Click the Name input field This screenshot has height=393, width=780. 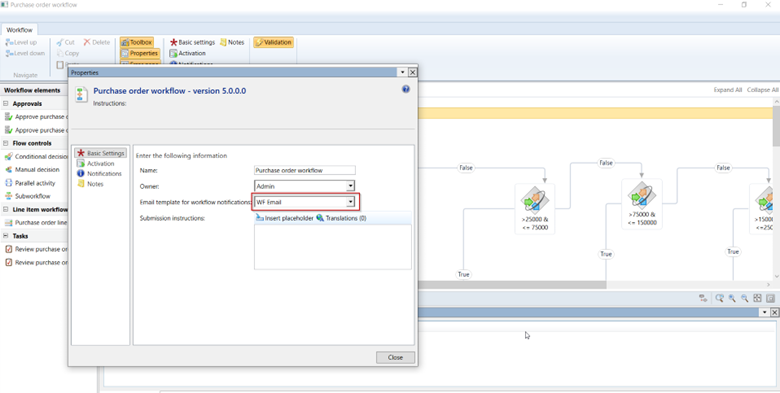coord(304,170)
